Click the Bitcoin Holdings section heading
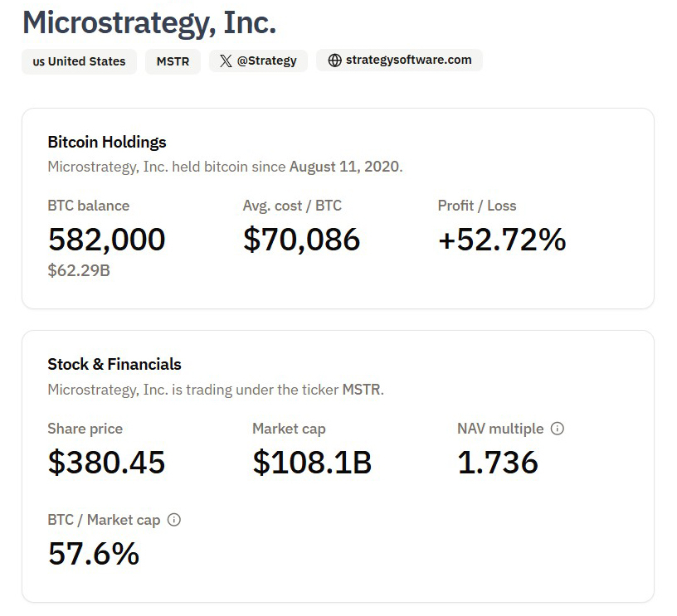 107,142
